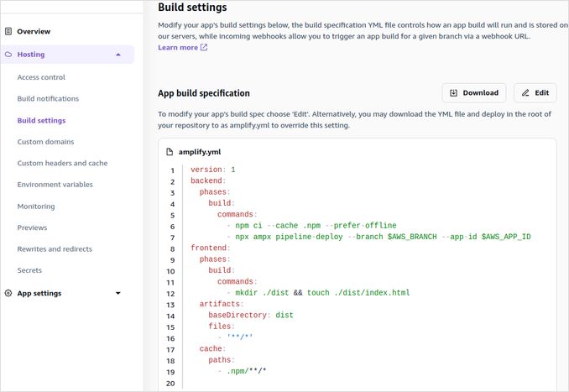Open the Learn more link
Viewport: 569px width, 392px height.
[x=178, y=48]
